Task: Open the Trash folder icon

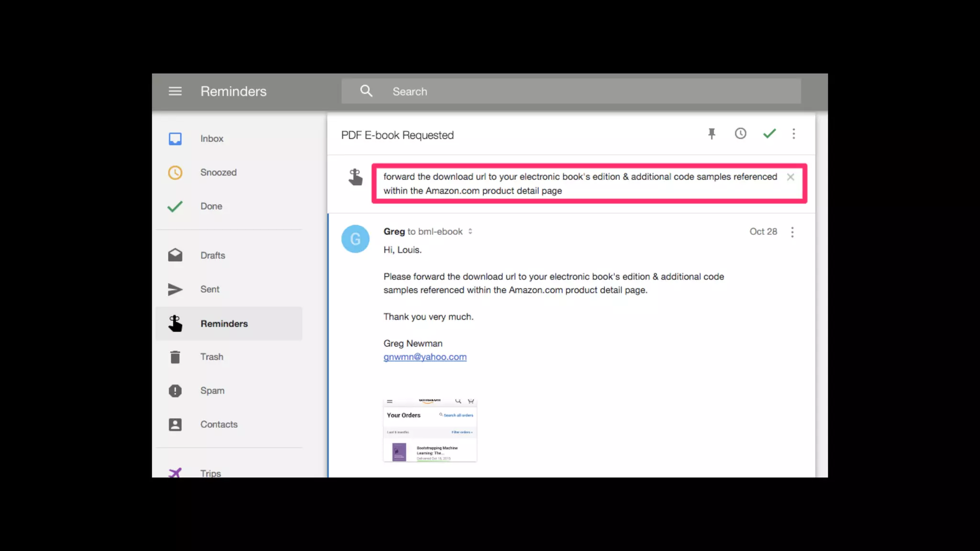Action: 175,357
